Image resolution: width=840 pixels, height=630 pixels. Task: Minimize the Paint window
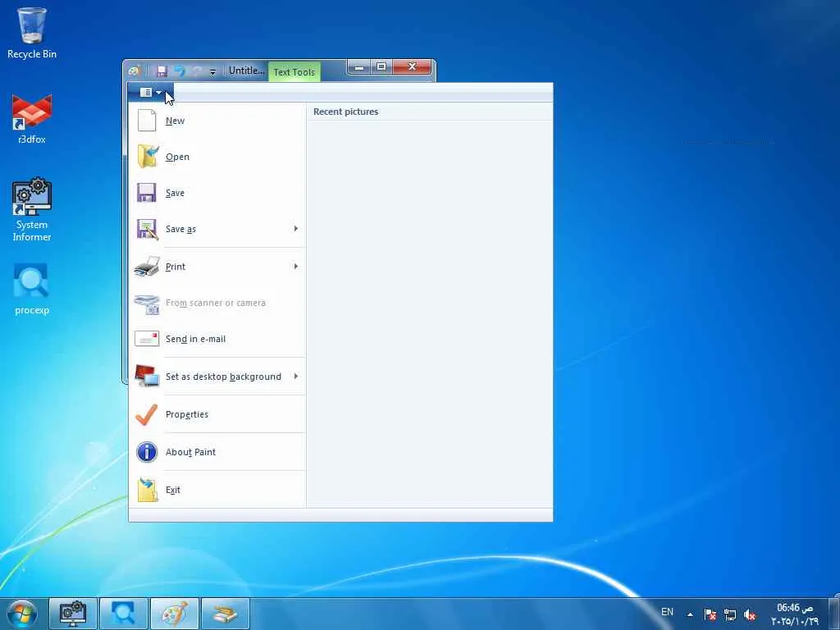point(359,67)
